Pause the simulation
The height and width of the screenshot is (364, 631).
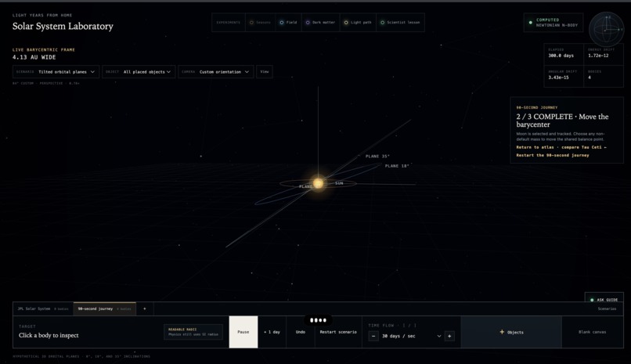[243, 332]
